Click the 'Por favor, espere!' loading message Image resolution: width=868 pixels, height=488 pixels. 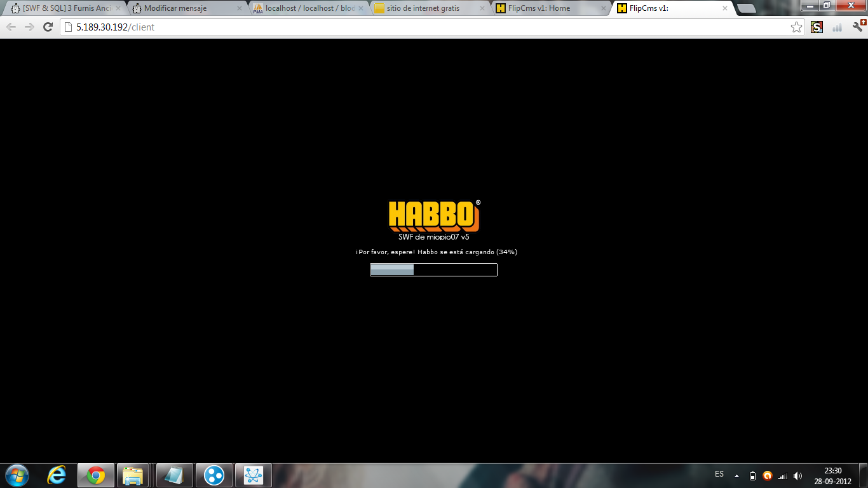[437, 252]
